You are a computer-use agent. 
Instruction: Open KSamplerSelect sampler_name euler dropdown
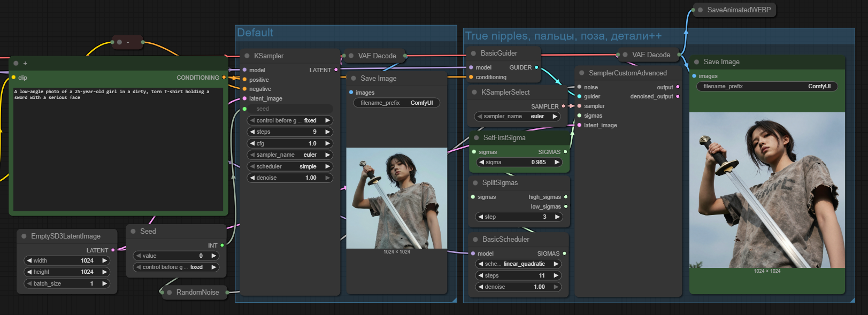click(518, 117)
